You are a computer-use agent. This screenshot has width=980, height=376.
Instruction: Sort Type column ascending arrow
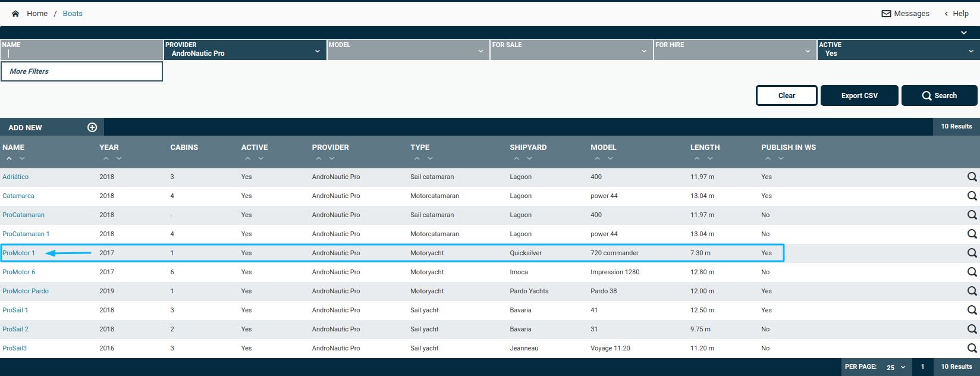[x=417, y=158]
